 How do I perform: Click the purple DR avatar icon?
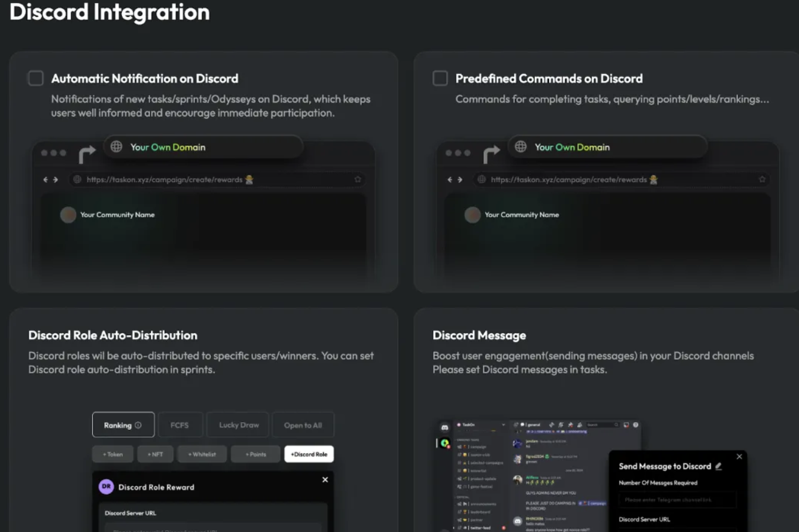[x=106, y=487]
